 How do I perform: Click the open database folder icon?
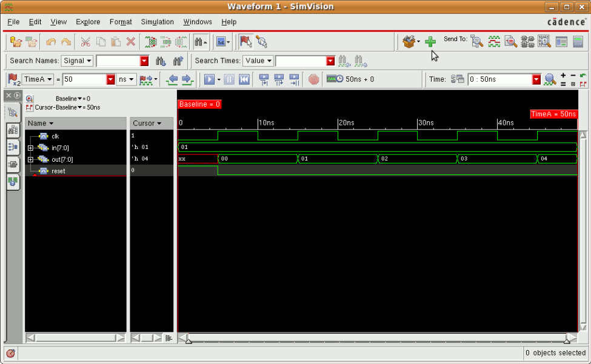16,41
